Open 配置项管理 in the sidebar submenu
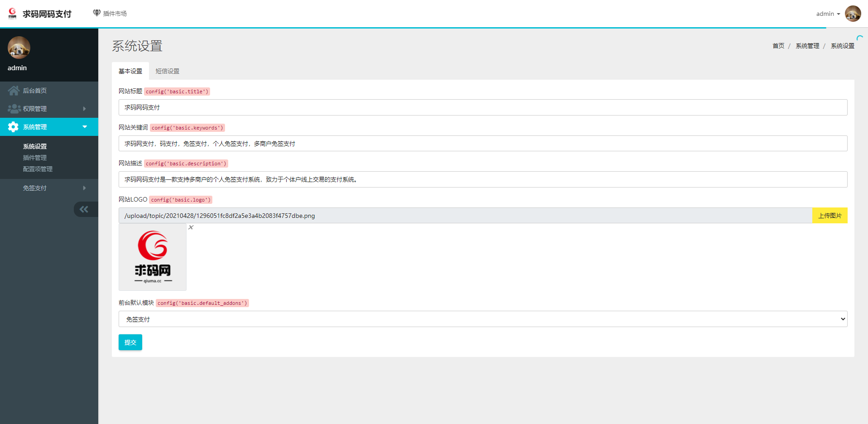Image resolution: width=868 pixels, height=424 pixels. tap(38, 169)
